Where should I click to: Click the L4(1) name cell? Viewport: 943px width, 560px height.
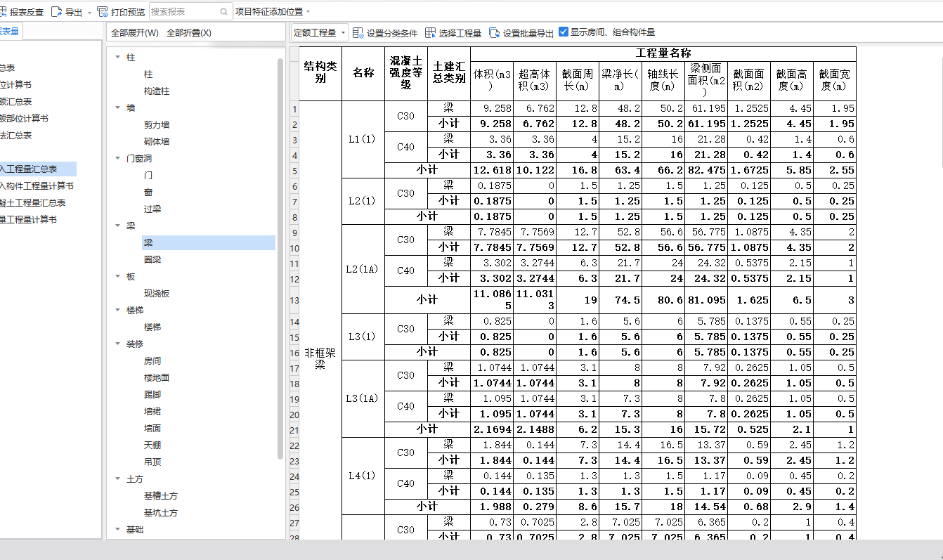tap(363, 476)
